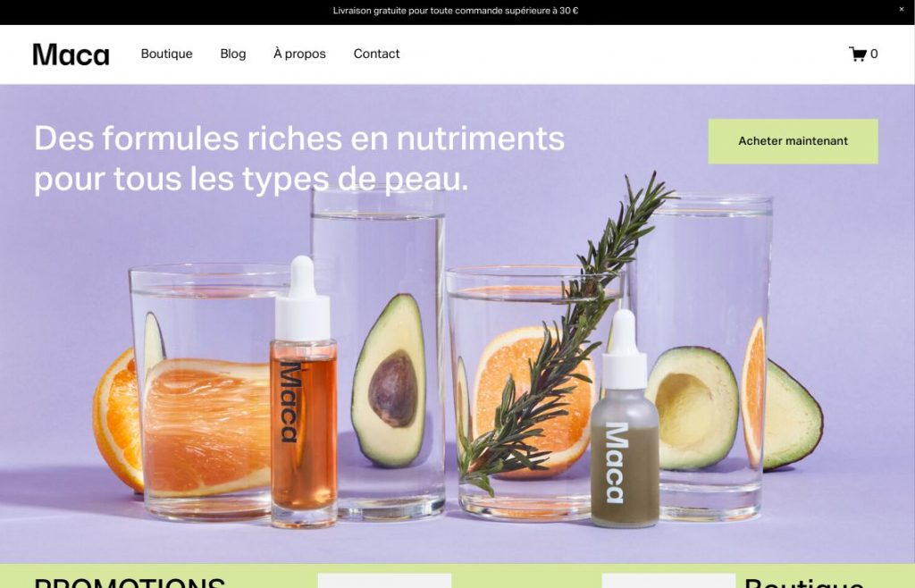Open the Boutique menu item
Image resolution: width=915 pixels, height=588 pixels.
[166, 54]
